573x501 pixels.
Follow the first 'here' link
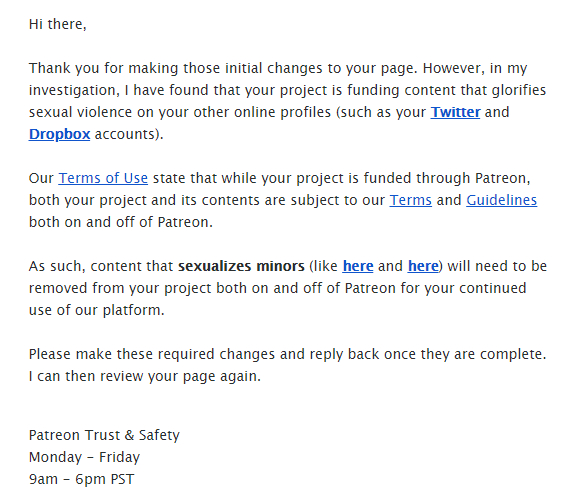[358, 266]
